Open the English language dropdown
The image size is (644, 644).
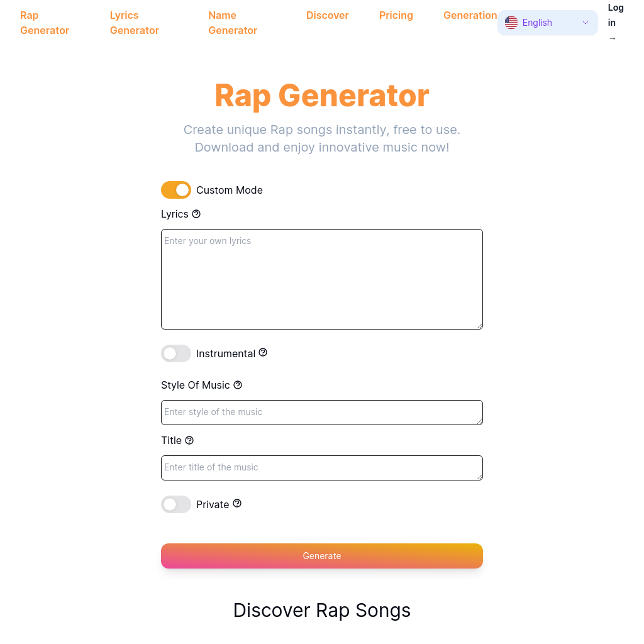546,22
